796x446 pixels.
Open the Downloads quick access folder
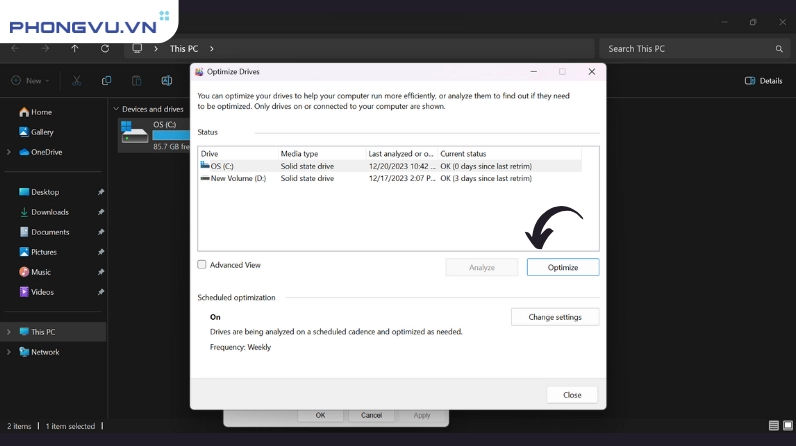49,212
